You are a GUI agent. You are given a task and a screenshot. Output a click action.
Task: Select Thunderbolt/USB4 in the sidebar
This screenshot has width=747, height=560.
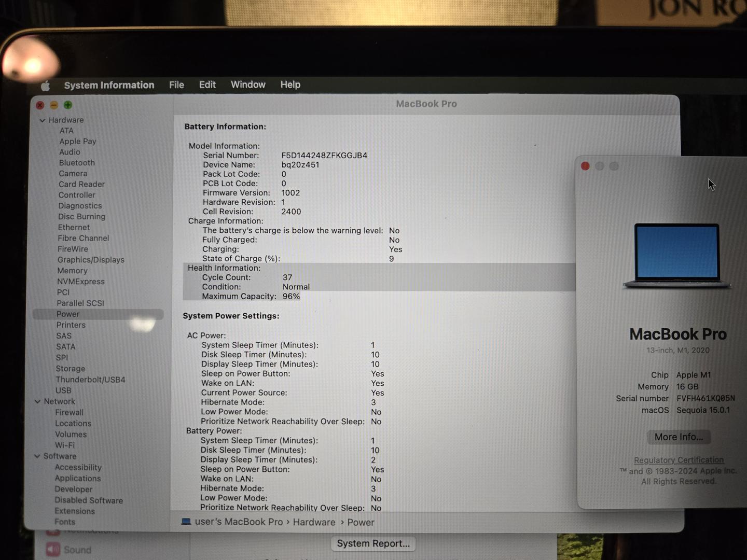point(91,380)
